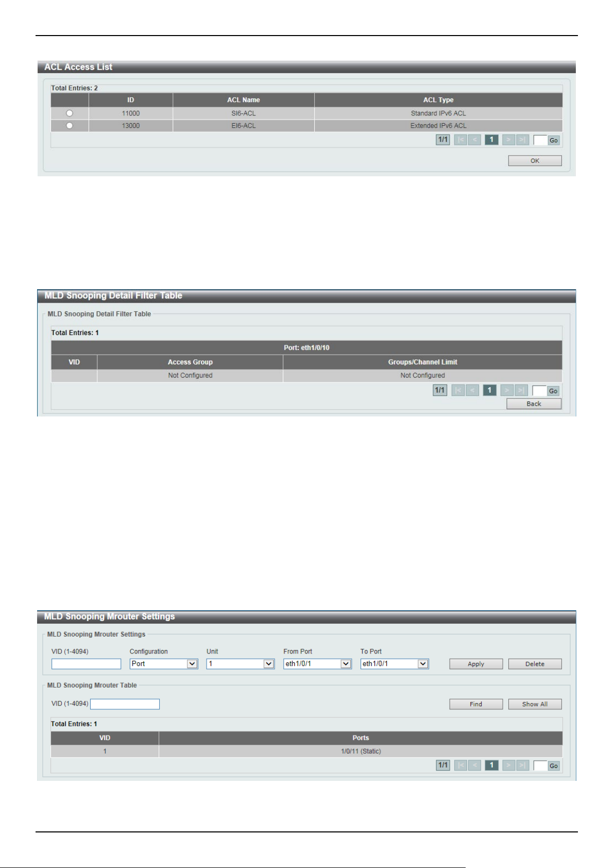Go to previous page in Detail Filter Table

point(472,390)
